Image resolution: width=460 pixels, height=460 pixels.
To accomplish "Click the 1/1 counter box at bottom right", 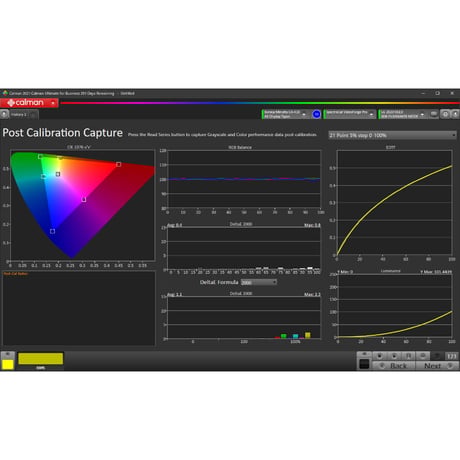I will (452, 356).
